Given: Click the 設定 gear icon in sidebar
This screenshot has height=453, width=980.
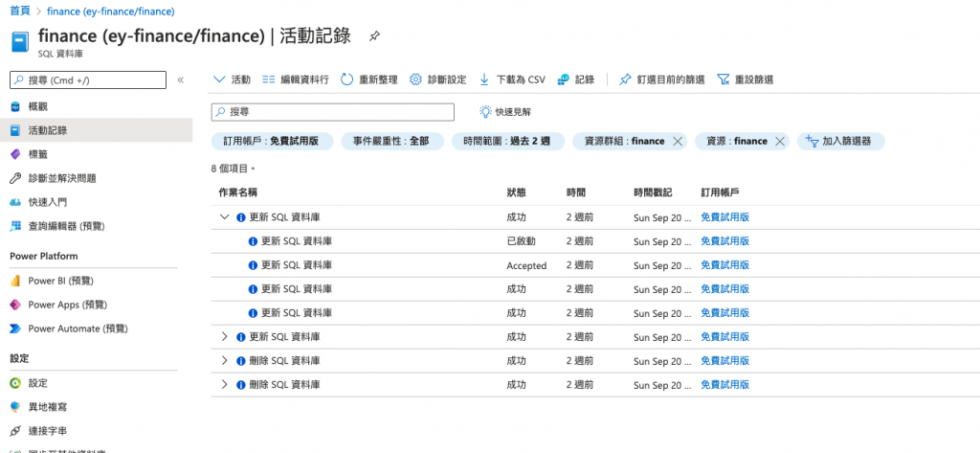Looking at the screenshot, I should click(15, 383).
